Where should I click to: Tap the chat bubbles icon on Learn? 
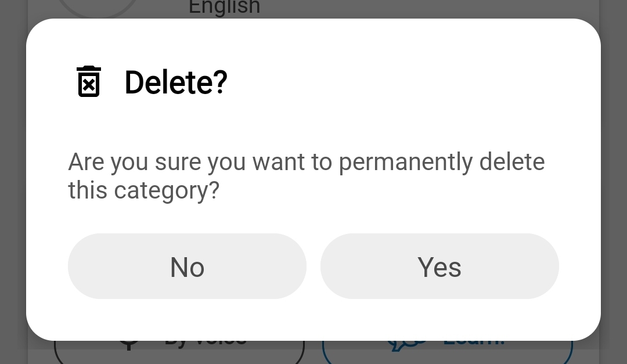(406, 345)
